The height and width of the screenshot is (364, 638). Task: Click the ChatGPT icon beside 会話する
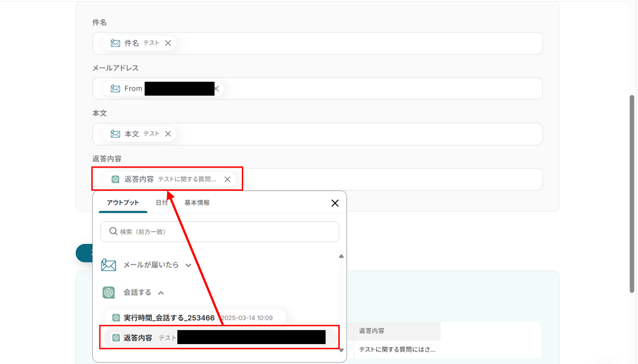click(x=108, y=293)
